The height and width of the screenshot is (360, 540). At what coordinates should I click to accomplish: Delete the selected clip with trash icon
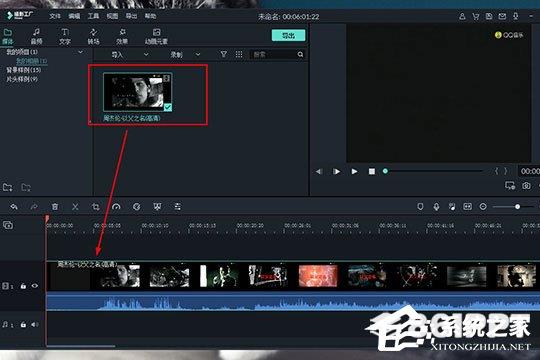[x=55, y=207]
